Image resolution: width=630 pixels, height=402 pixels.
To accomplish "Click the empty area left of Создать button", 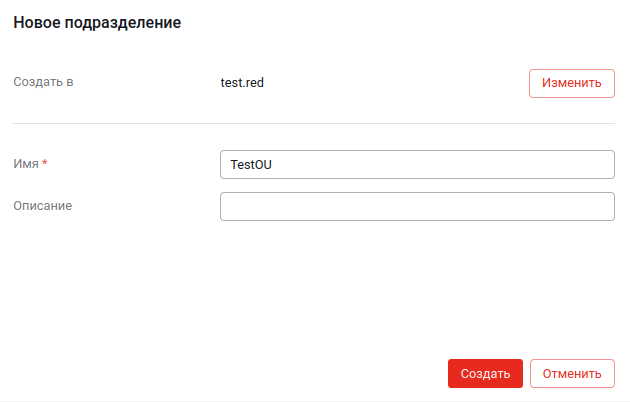I will tap(250, 374).
